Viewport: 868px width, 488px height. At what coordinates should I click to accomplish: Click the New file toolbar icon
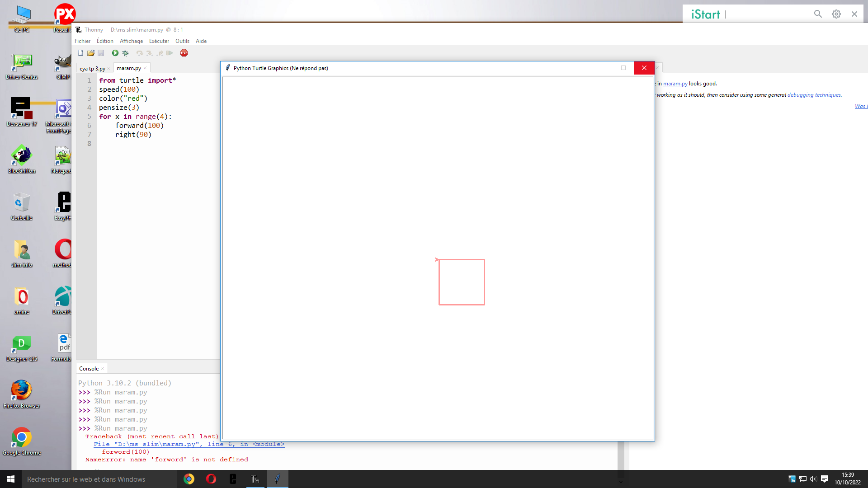pyautogui.click(x=80, y=53)
